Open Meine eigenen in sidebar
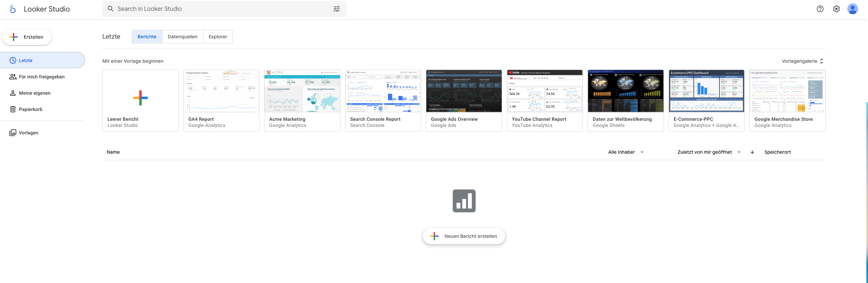Image resolution: width=868 pixels, height=283 pixels. click(42, 93)
